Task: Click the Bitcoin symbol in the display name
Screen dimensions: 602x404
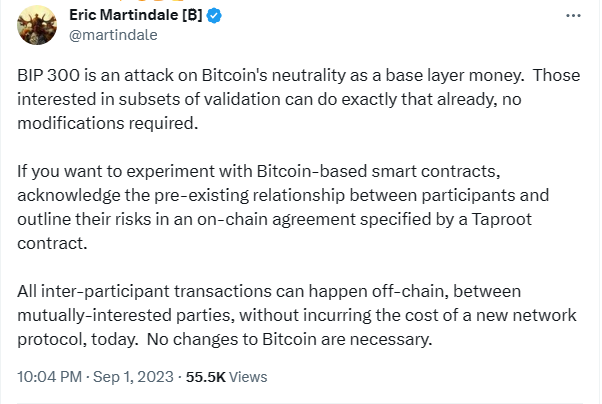Action: click(192, 15)
